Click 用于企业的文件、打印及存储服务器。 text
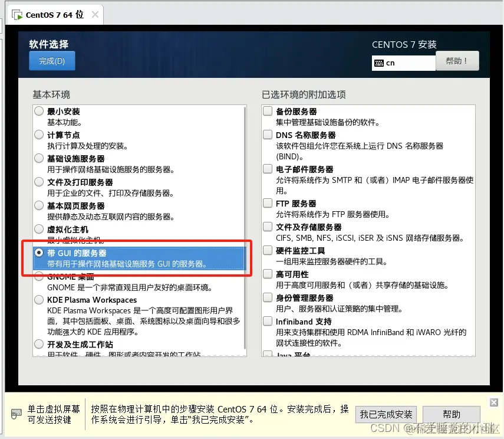Image resolution: width=504 pixels, height=439 pixels. coord(111,193)
